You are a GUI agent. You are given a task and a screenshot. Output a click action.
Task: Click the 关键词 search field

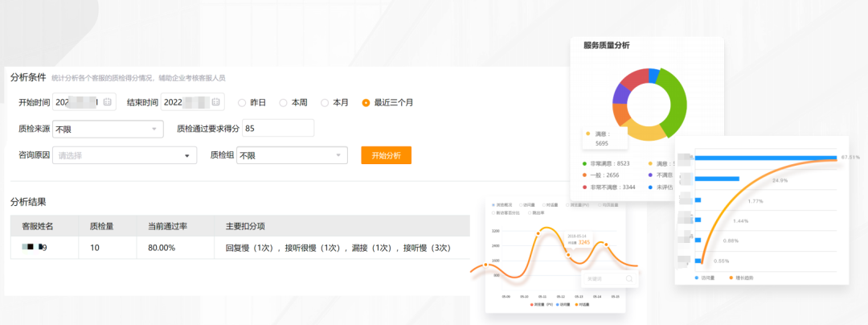[x=609, y=279]
